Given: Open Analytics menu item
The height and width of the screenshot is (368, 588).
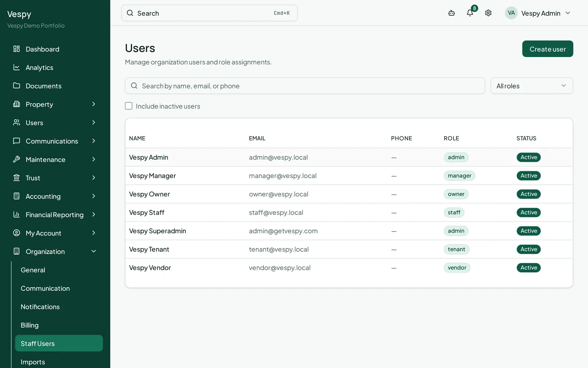Looking at the screenshot, I should click(55, 67).
